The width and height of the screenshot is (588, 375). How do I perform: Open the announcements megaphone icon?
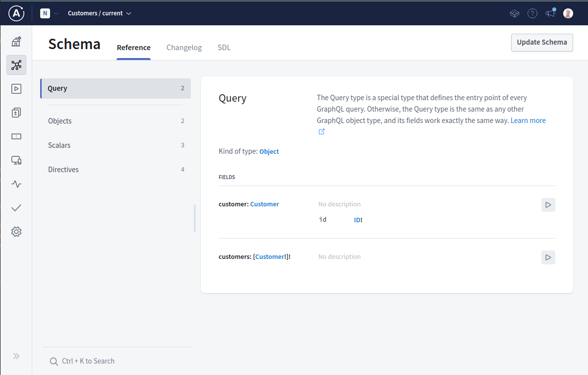pos(550,13)
